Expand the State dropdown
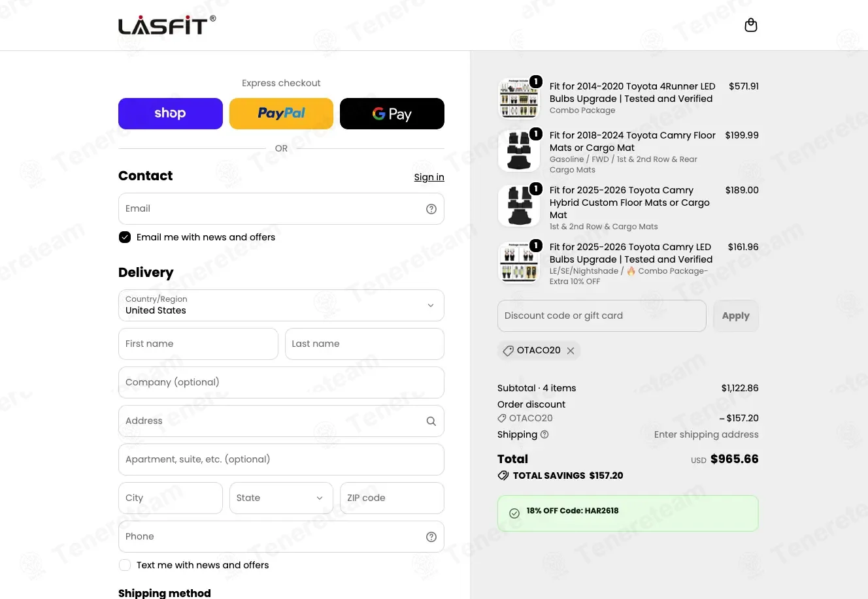 tap(281, 498)
